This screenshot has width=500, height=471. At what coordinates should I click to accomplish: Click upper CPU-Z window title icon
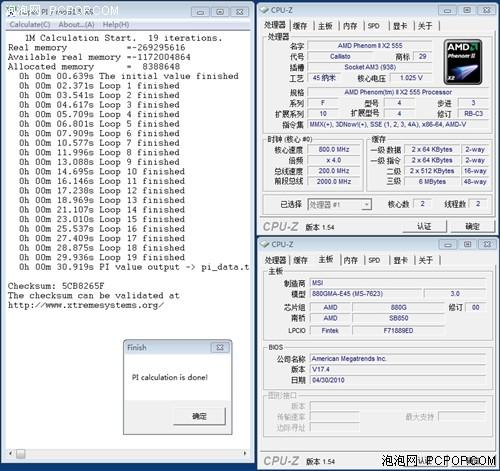265,10
